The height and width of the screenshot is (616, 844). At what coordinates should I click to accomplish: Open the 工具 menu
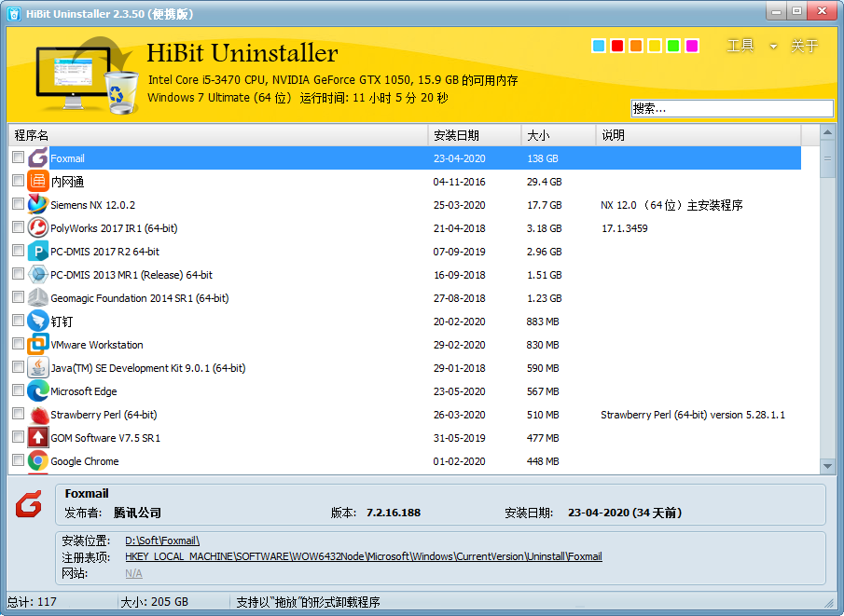coord(740,46)
